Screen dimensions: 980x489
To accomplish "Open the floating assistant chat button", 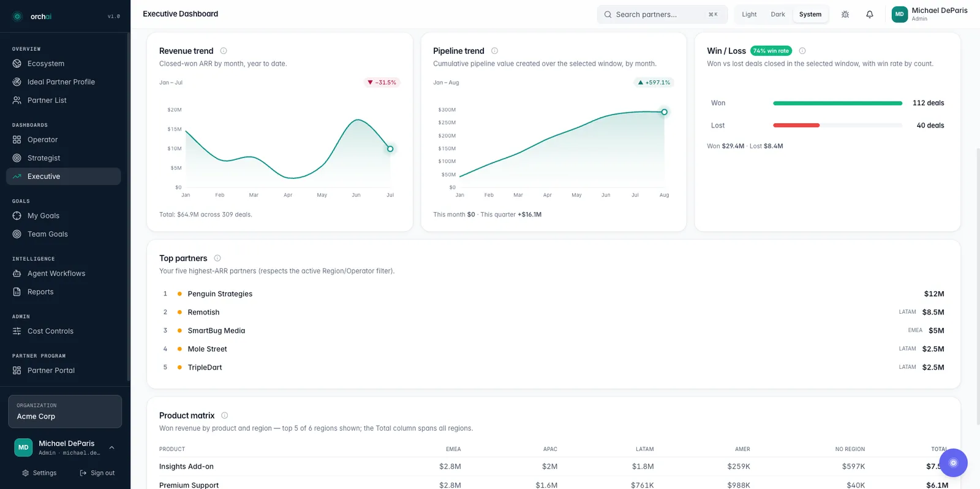I will [953, 463].
